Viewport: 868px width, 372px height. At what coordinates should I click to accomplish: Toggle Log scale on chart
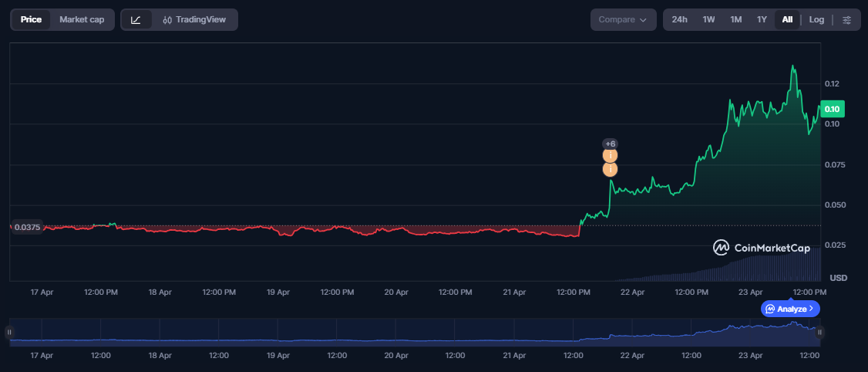point(816,20)
